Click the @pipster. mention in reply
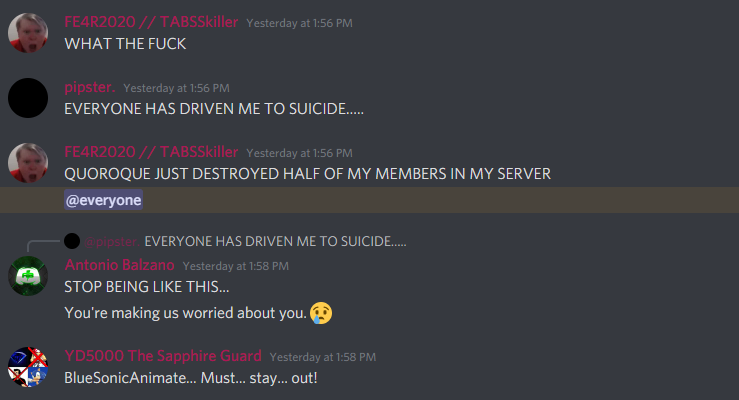Viewport: 739px width, 400px height. (x=112, y=242)
